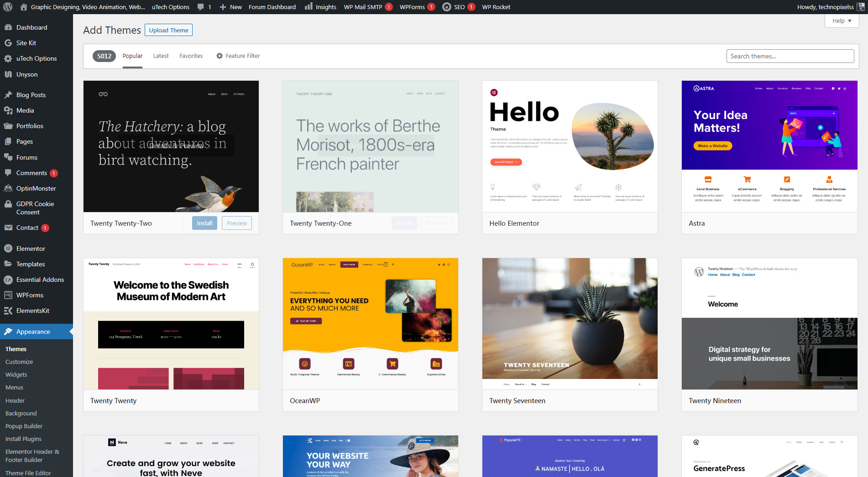Viewport: 868px width, 477px height.
Task: Click the Elementor icon in sidebar
Action: click(8, 249)
